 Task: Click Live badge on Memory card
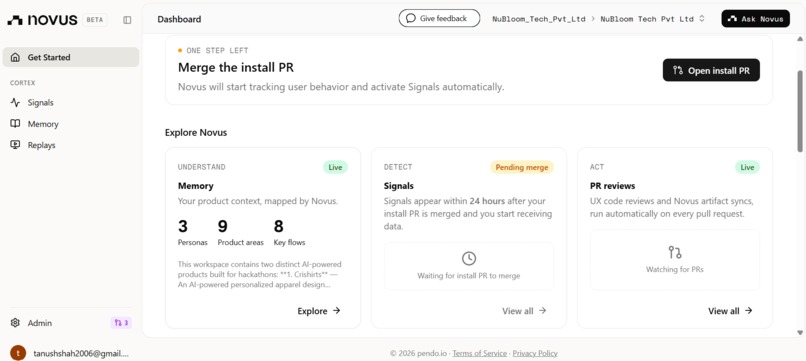point(335,167)
